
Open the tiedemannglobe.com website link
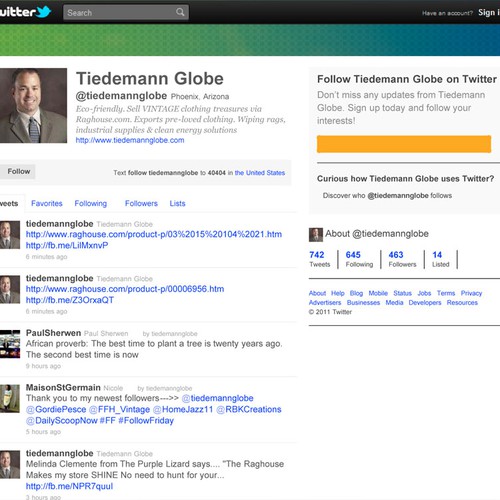click(130, 140)
